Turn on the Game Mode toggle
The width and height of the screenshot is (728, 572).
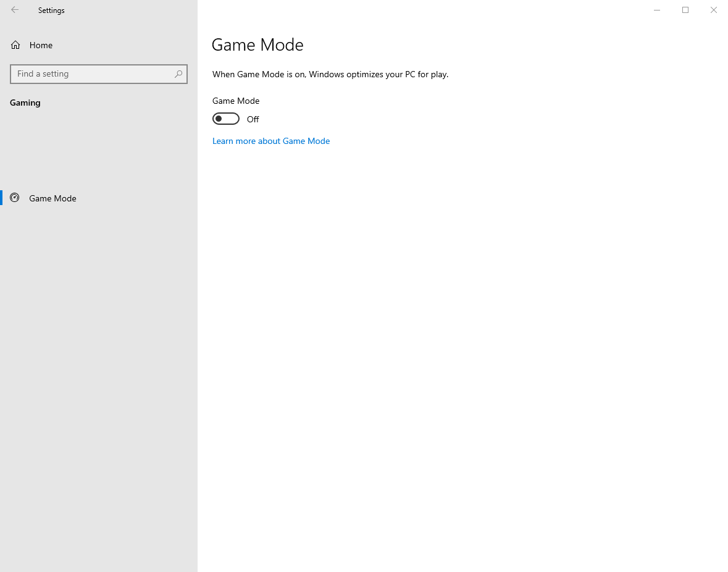[x=225, y=119]
